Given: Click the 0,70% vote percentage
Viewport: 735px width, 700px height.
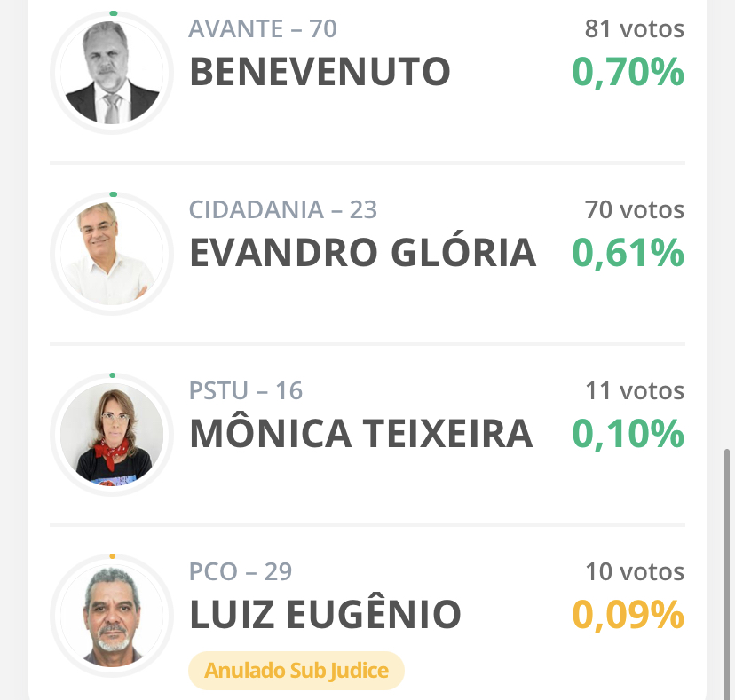Looking at the screenshot, I should [x=628, y=72].
